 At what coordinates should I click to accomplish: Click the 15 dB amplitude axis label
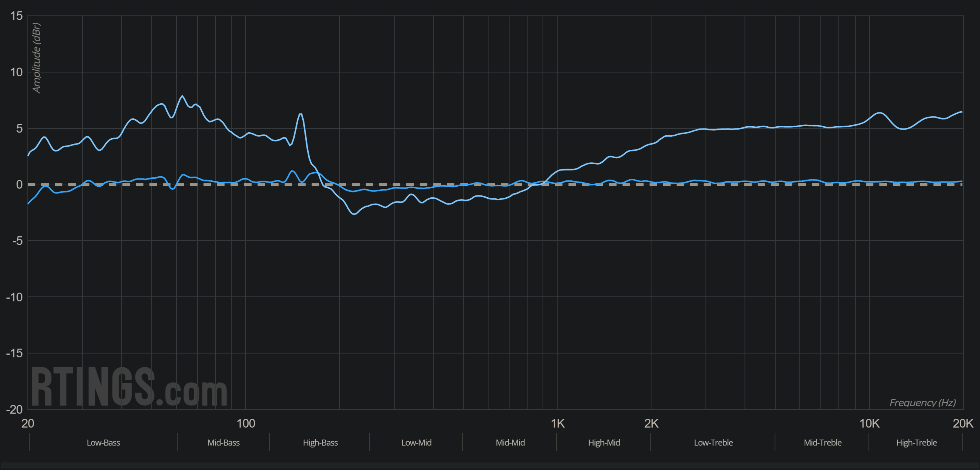[16, 16]
